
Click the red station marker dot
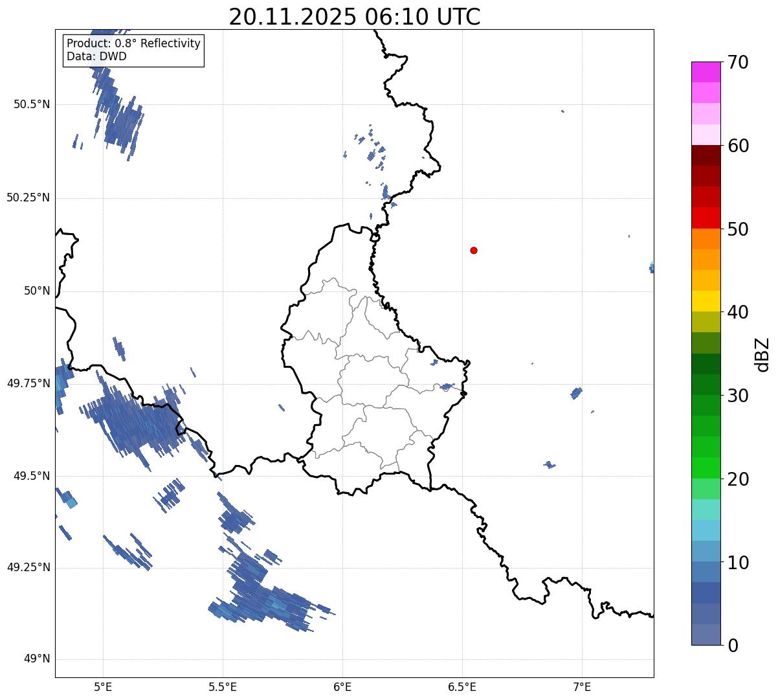click(x=474, y=250)
